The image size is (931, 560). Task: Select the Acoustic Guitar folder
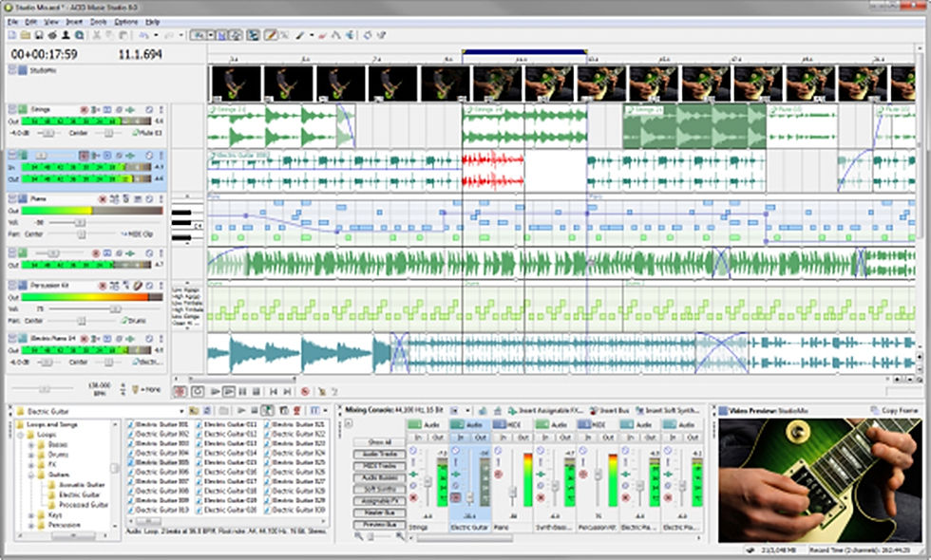(x=82, y=485)
